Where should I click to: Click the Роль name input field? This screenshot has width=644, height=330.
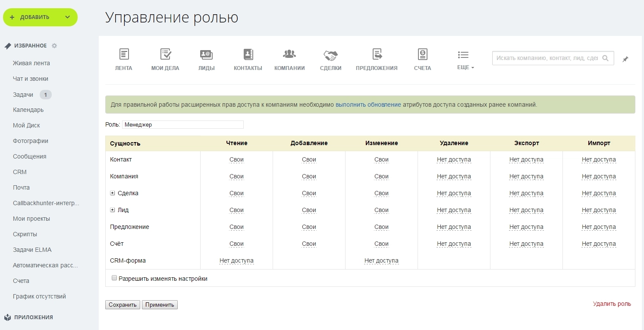coord(182,124)
